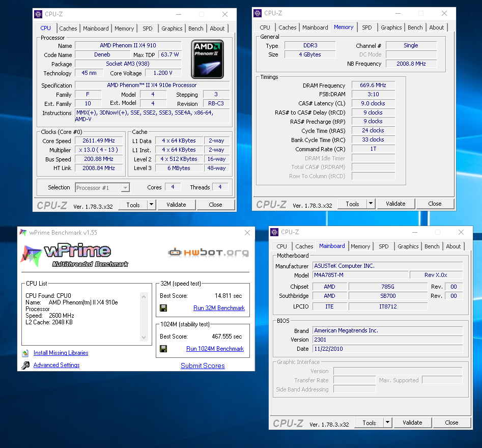Click the Advanced Settings wrench icon
Viewport: 482px width, 448px height.
point(25,366)
